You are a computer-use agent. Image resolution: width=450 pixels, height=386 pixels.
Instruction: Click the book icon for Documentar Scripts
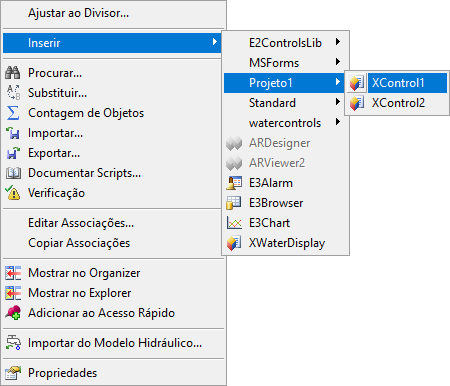13,173
